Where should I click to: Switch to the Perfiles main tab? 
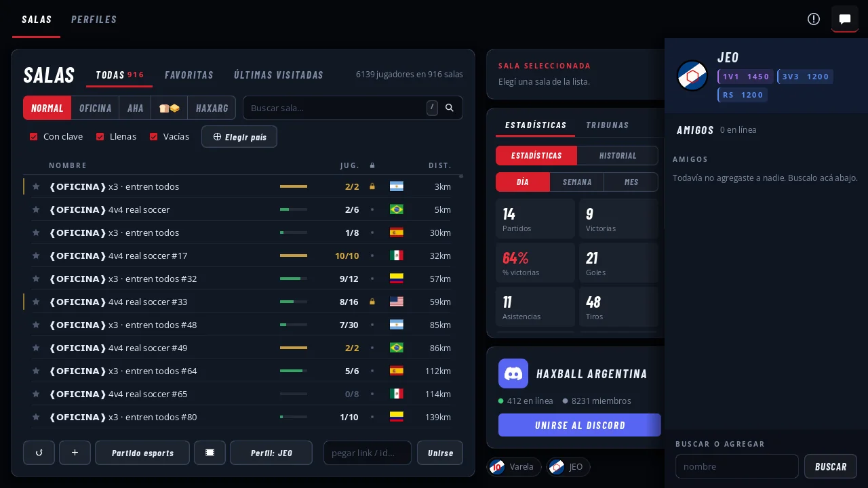pos(94,20)
